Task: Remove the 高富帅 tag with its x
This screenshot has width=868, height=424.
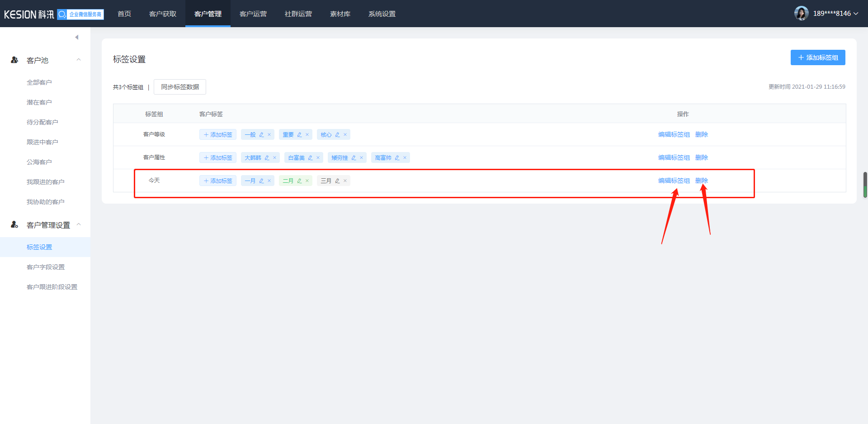Action: click(x=405, y=158)
